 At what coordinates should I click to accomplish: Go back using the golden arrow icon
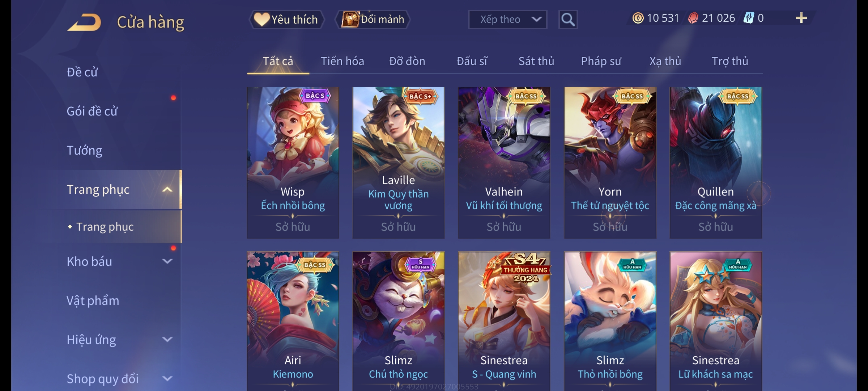coord(84,22)
